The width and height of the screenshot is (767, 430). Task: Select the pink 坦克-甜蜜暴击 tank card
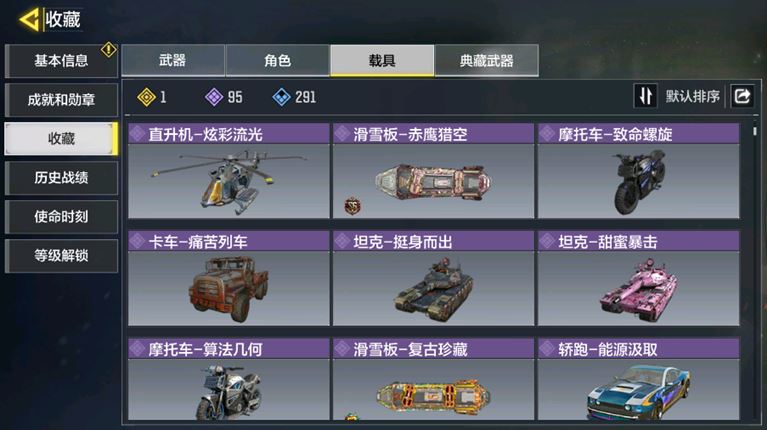coord(638,278)
